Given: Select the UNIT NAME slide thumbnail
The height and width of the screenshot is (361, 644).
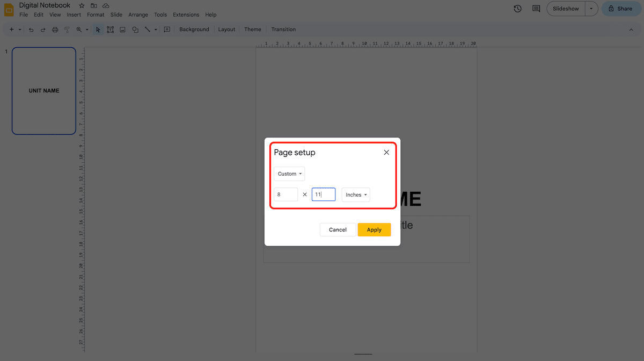Looking at the screenshot, I should pos(44,91).
